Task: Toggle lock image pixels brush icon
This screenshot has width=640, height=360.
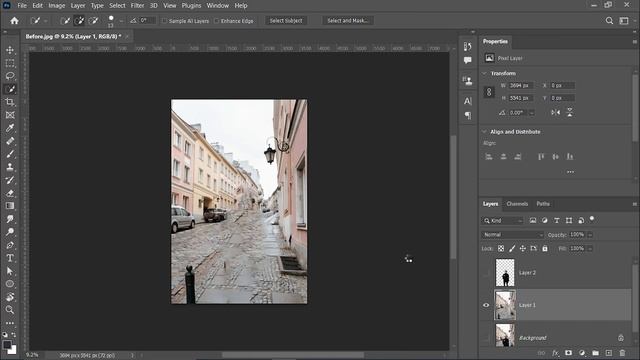Action: tap(512, 249)
